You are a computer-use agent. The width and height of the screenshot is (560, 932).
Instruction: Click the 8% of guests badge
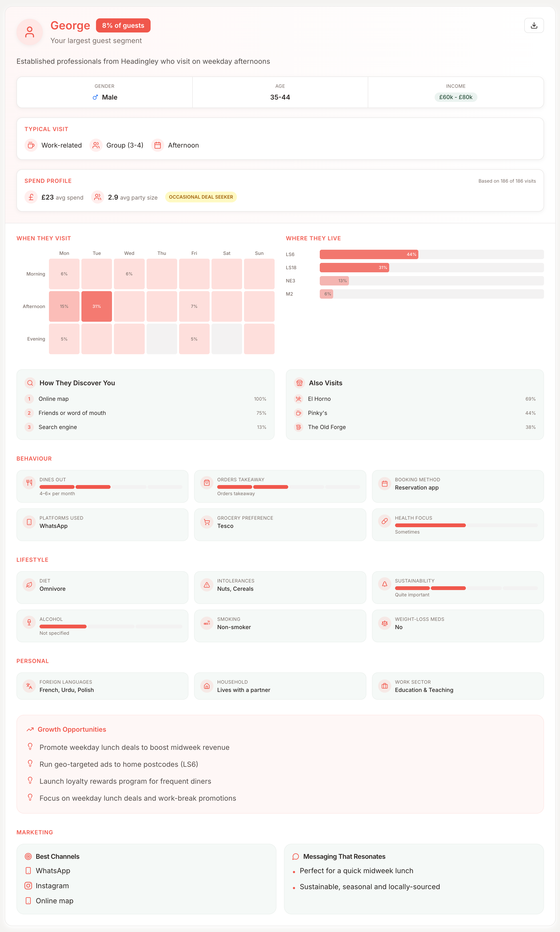pos(123,26)
